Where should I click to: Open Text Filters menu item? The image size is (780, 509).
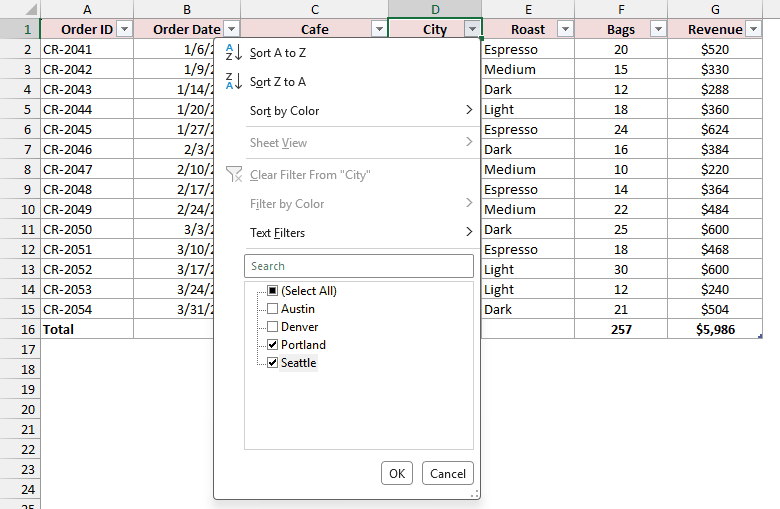coord(347,232)
